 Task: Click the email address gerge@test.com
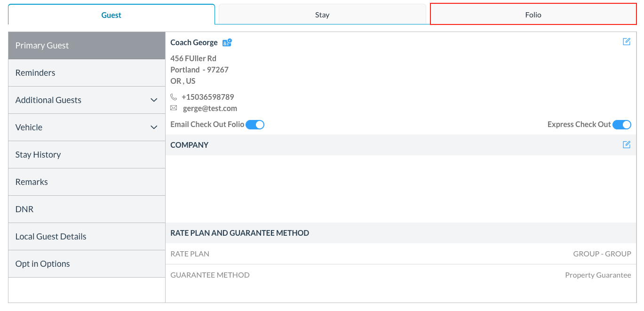[x=209, y=108]
